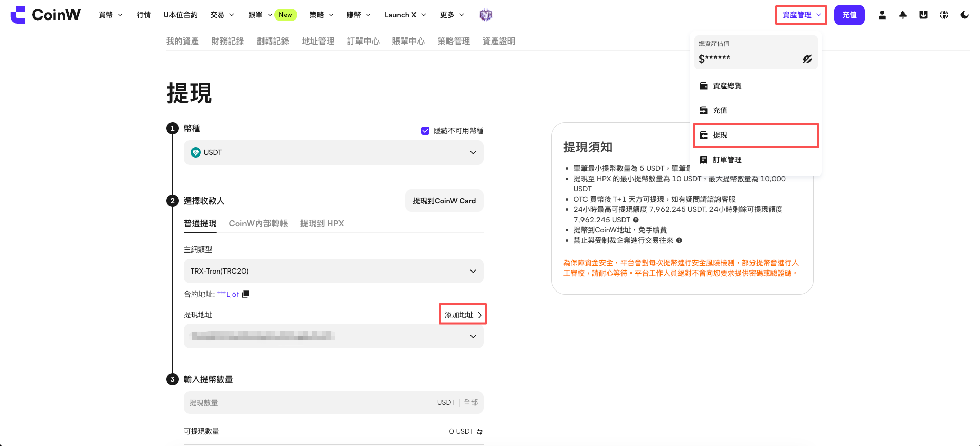Click info icon after 7,962.245 USDT
Viewport: 980px width, 446px height.
tap(636, 220)
